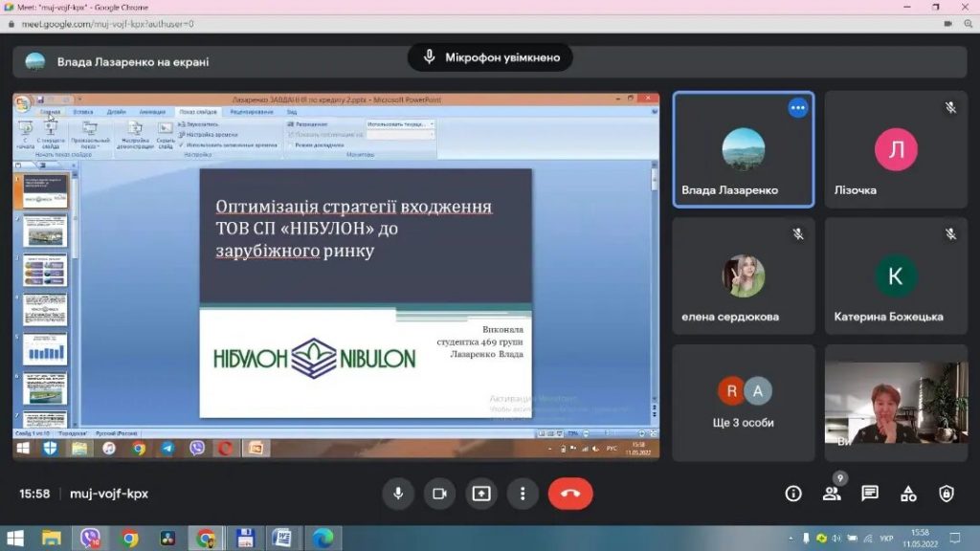Open the activities panel
Image resolution: width=980 pixels, height=551 pixels.
click(908, 494)
